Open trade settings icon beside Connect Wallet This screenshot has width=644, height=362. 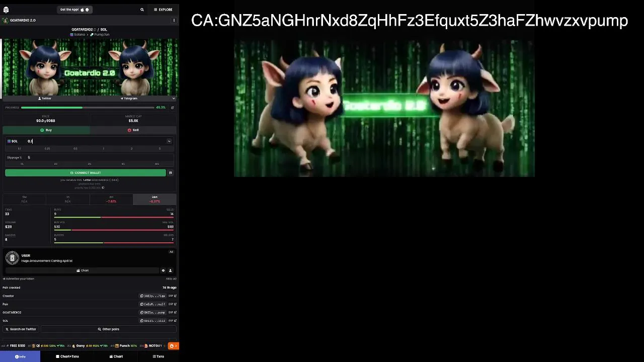[171, 173]
